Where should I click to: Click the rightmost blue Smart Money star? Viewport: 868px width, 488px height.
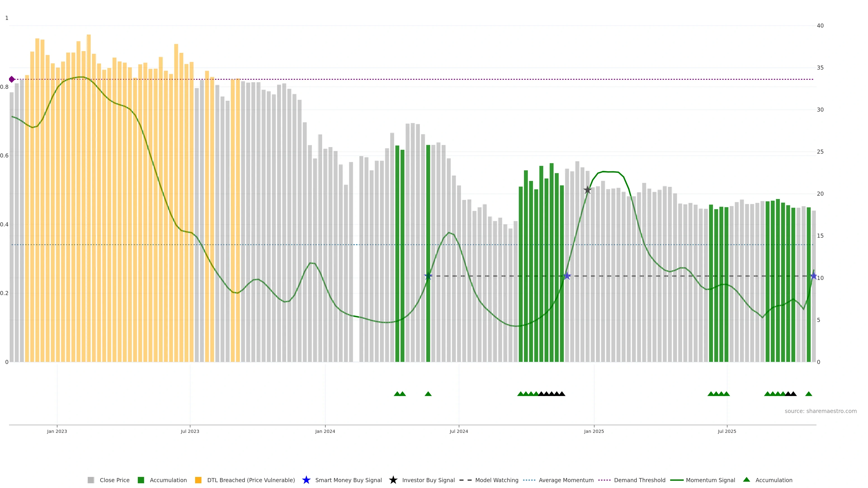pyautogui.click(x=814, y=276)
